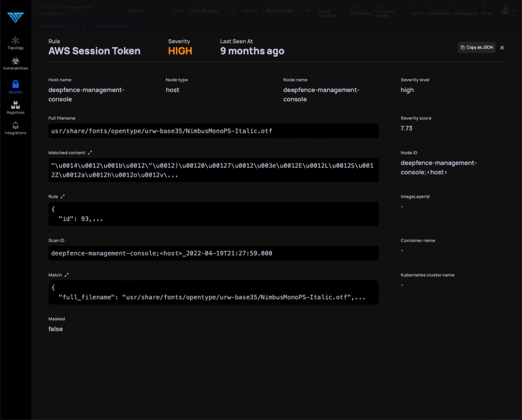Open the Integrations bell section
Viewport: 522px width, 420px height.
16,128
